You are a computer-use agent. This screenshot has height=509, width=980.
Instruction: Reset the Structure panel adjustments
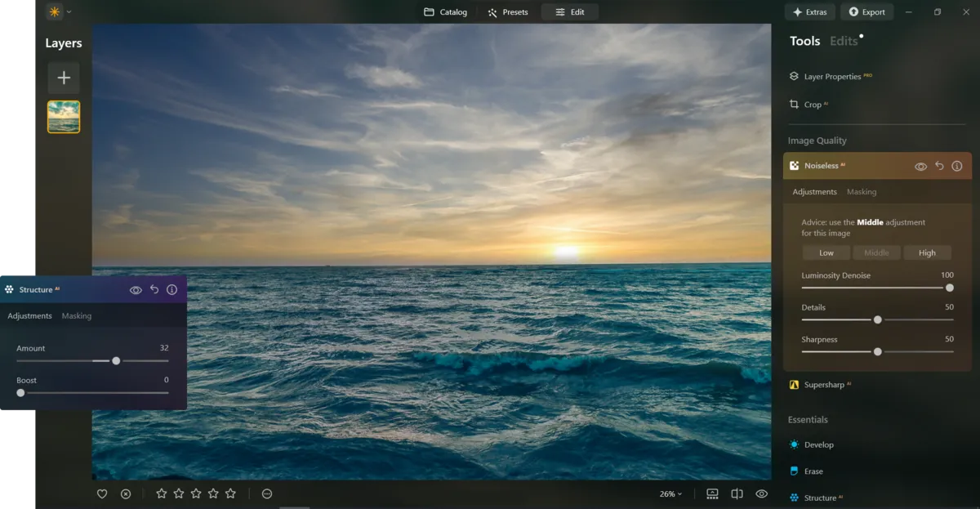pyautogui.click(x=154, y=290)
